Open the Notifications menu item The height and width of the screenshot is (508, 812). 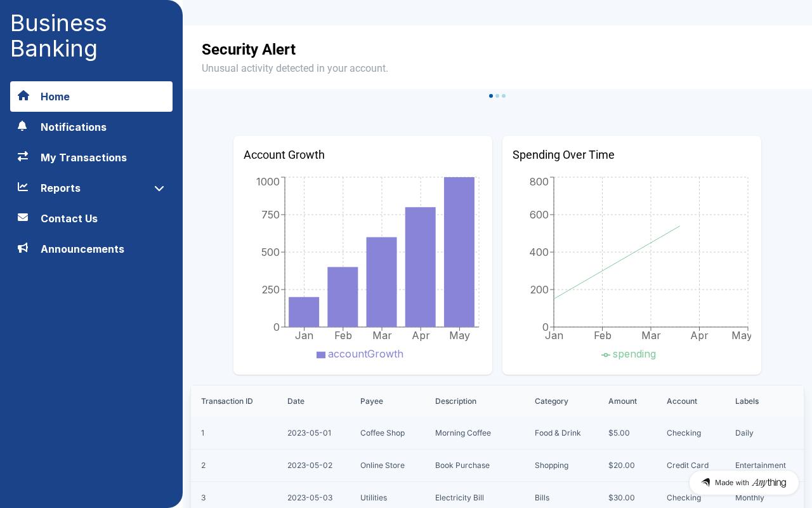74,127
